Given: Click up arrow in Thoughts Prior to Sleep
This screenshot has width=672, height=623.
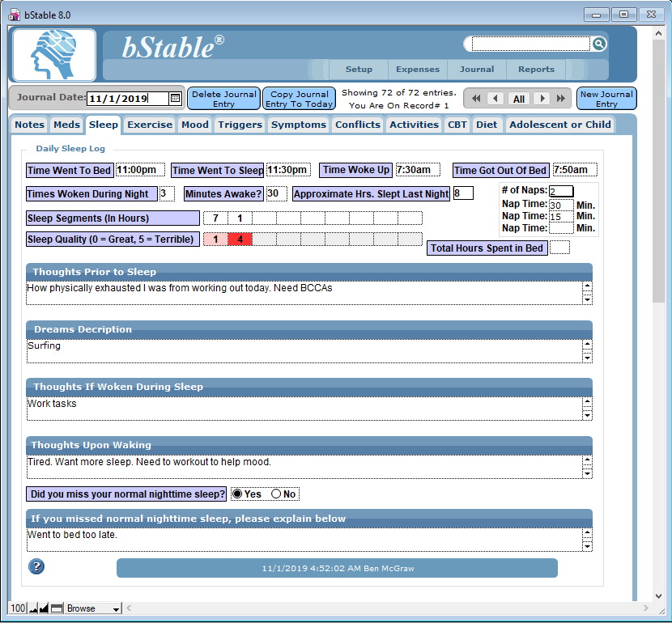Looking at the screenshot, I should pyautogui.click(x=588, y=286).
